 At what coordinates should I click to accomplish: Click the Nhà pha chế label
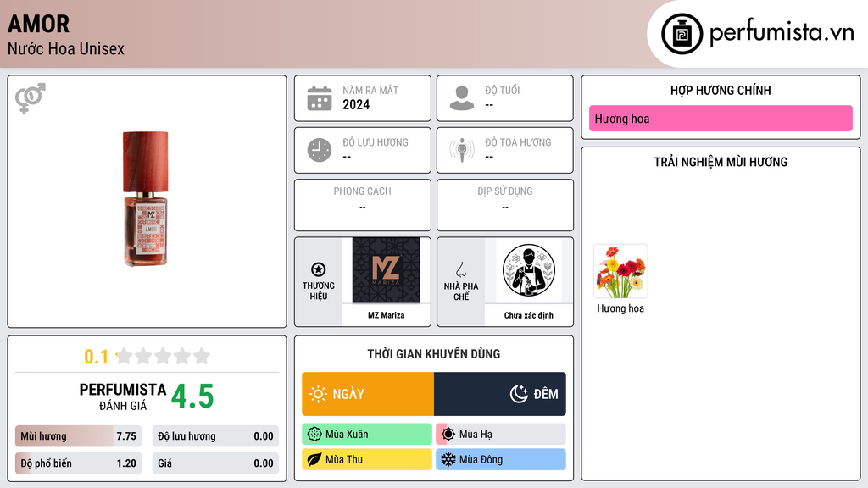tap(461, 291)
